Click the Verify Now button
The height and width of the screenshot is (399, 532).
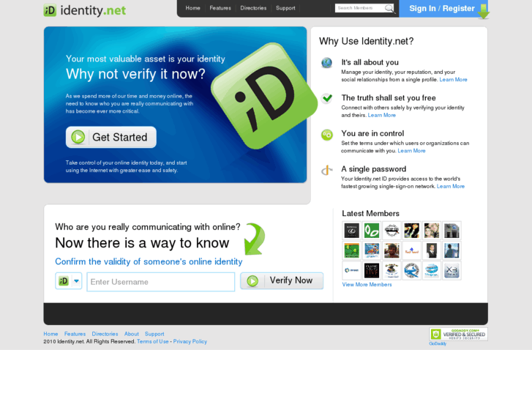point(282,281)
